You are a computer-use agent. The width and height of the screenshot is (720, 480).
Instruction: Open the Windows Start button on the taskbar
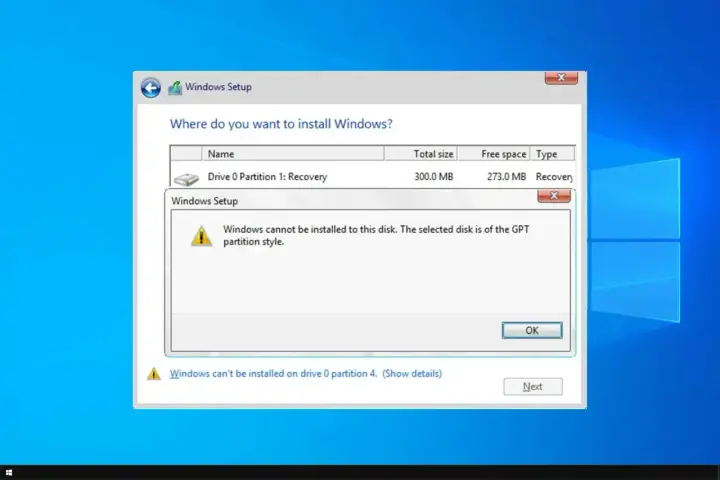click(9, 472)
